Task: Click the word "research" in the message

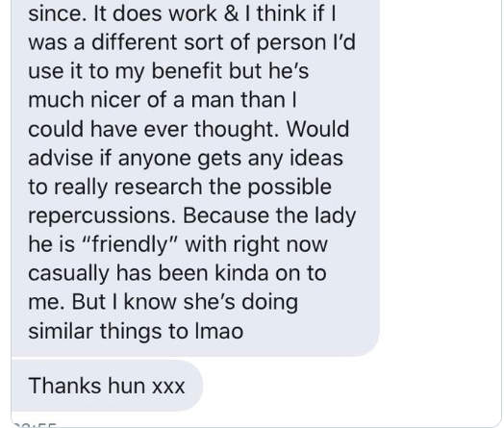Action: coord(158,187)
